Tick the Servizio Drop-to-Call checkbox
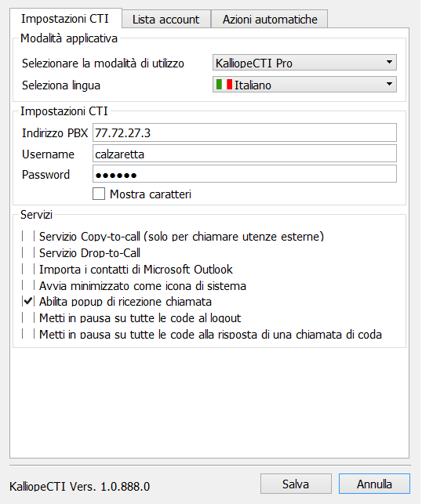Screen dimensions: 422x504 (x=28, y=252)
